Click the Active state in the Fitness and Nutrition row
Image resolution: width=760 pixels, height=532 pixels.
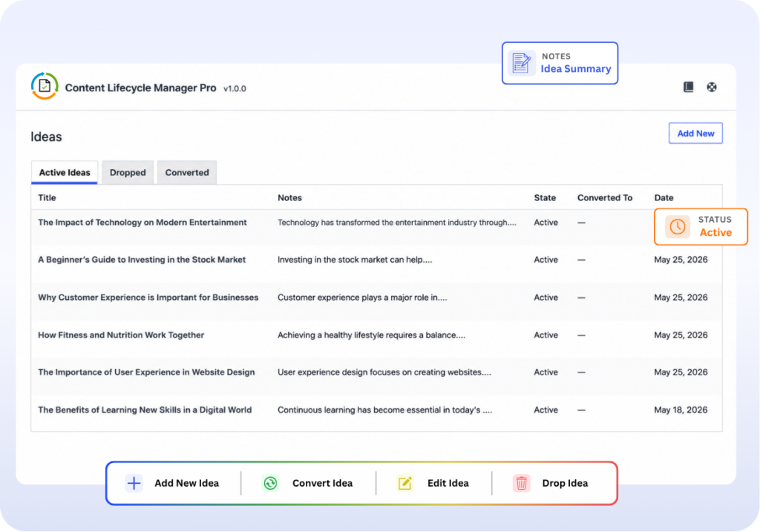(546, 335)
